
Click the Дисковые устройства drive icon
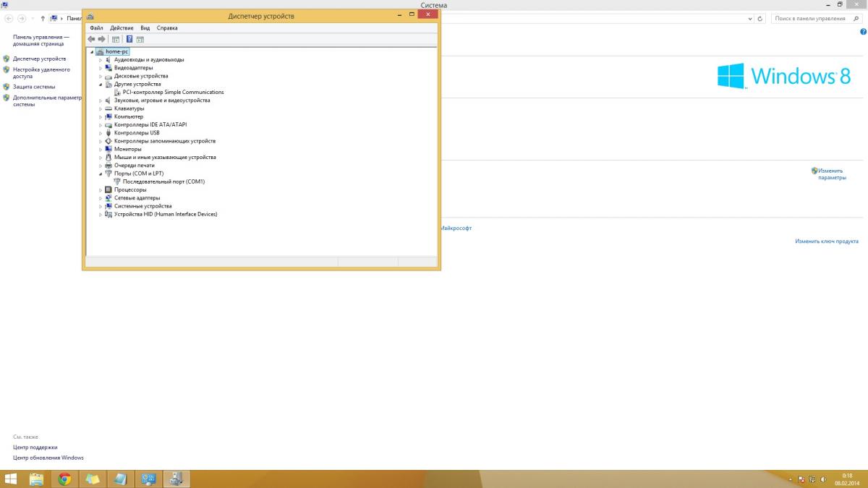pos(109,76)
